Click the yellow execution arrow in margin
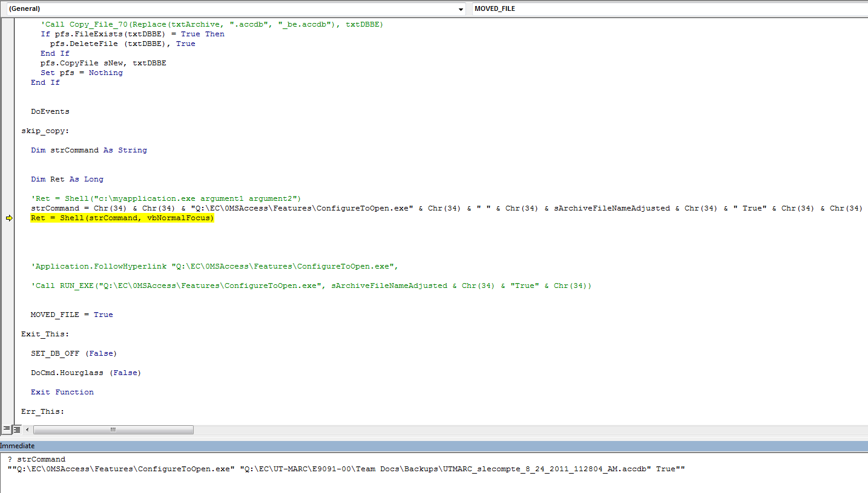Image resolution: width=868 pixels, height=493 pixels. point(8,218)
